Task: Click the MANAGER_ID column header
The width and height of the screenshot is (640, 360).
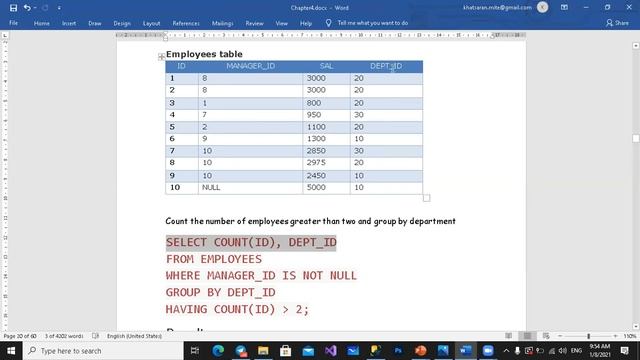Action: pos(250,66)
